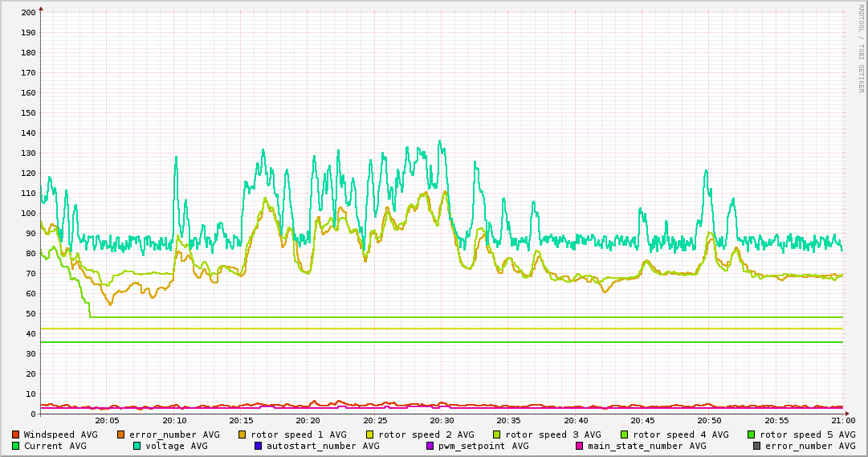Screen dimensions: 868x457
Task: Click the 180 value on the y-axis
Action: coord(28,53)
